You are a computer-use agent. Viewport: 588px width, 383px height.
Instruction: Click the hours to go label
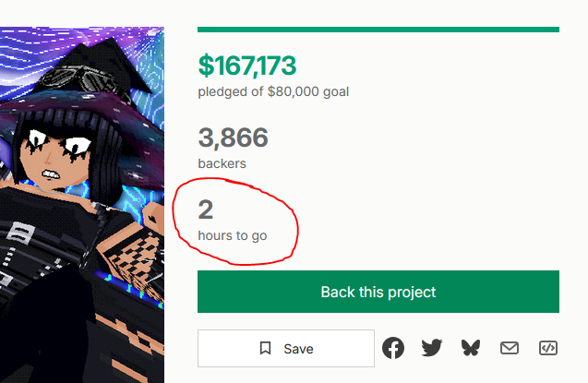tap(232, 235)
